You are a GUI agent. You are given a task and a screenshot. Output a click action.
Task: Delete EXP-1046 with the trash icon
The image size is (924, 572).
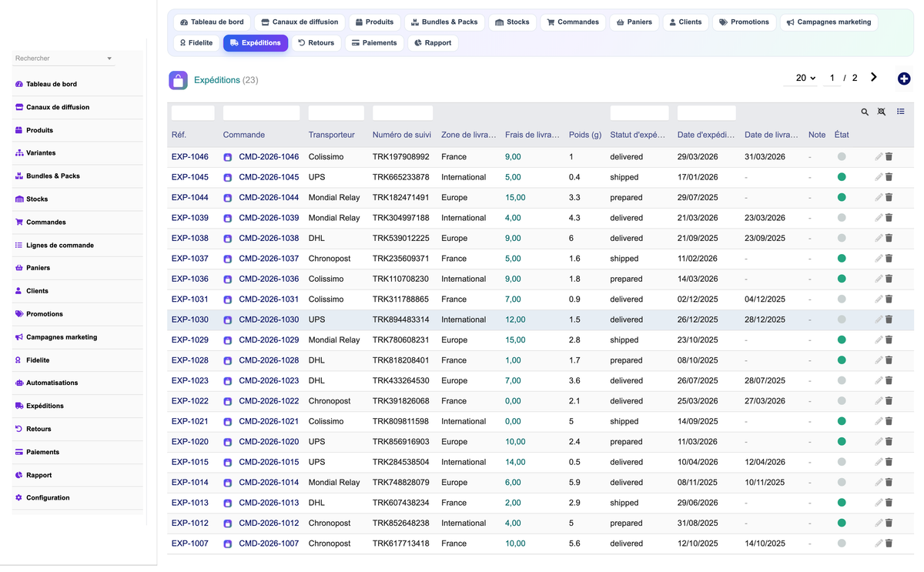889,157
